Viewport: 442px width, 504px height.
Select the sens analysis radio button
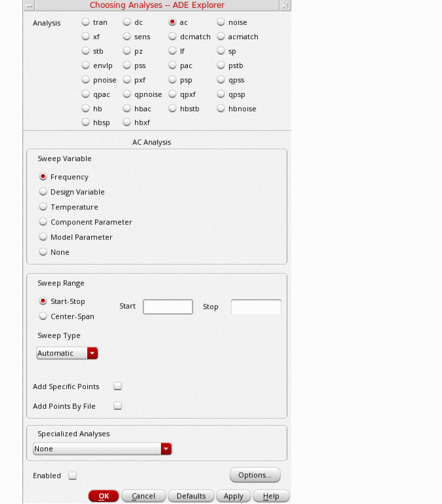pos(127,37)
